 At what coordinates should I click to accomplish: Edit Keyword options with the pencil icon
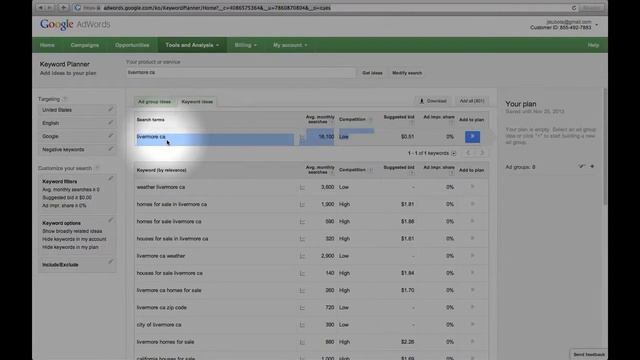point(111,220)
